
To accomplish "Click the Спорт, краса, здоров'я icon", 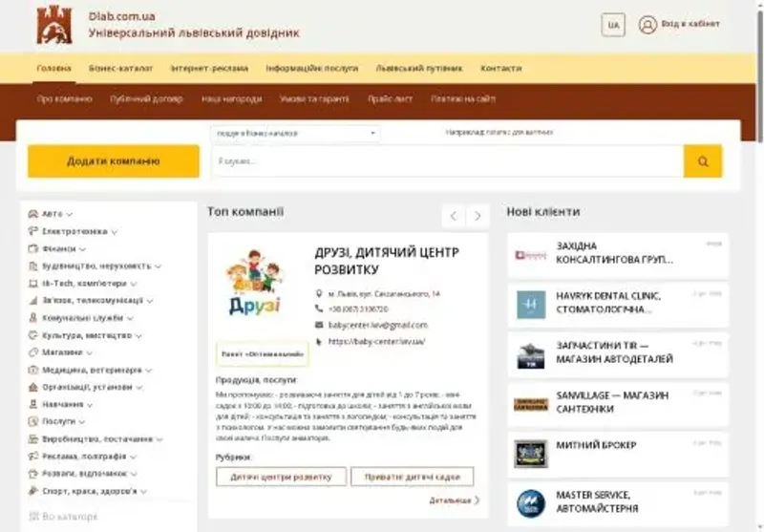I will coord(33,491).
